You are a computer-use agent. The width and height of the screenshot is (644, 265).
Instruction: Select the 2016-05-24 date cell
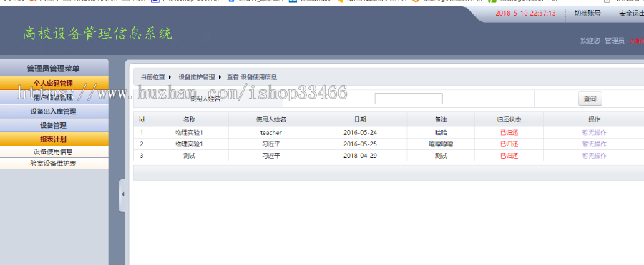click(360, 133)
